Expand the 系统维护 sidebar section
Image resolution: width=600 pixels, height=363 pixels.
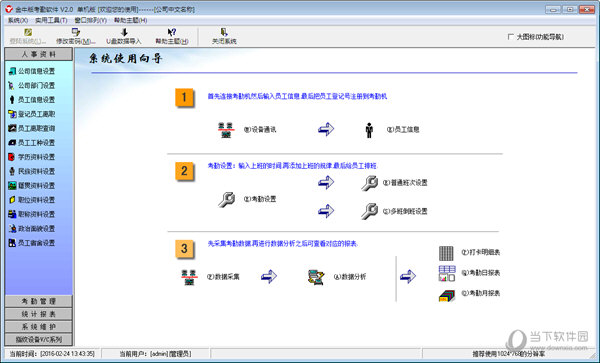tap(39, 327)
